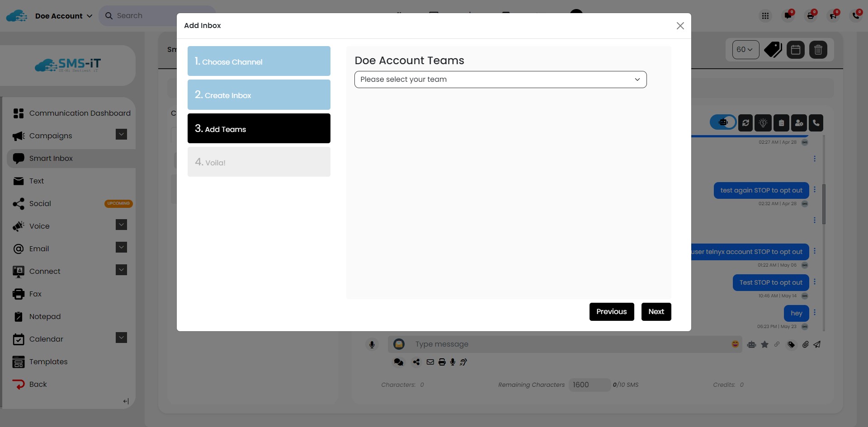Expand the Calendar sidebar submenu arrow

pyautogui.click(x=121, y=338)
